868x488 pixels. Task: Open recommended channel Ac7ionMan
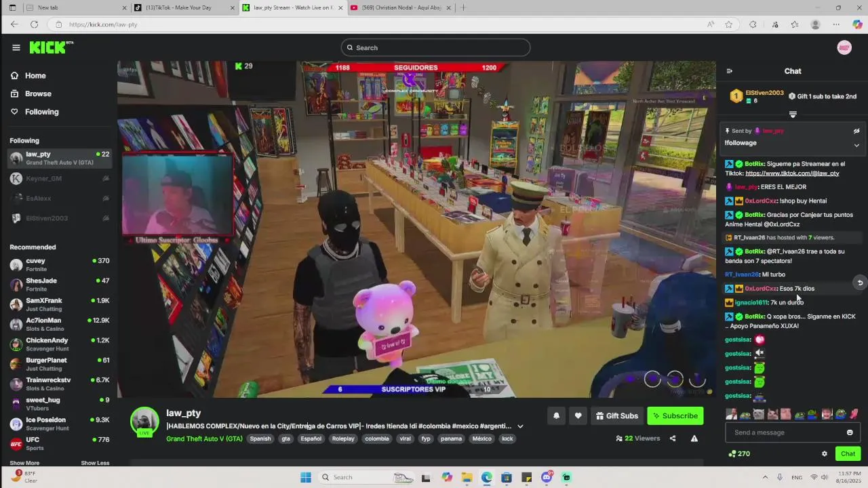pos(59,324)
